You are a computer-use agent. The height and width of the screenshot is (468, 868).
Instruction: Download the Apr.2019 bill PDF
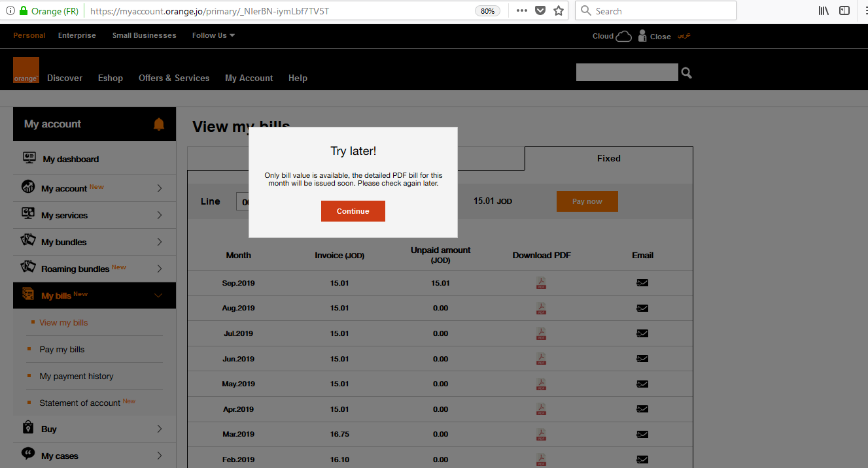pos(541,409)
